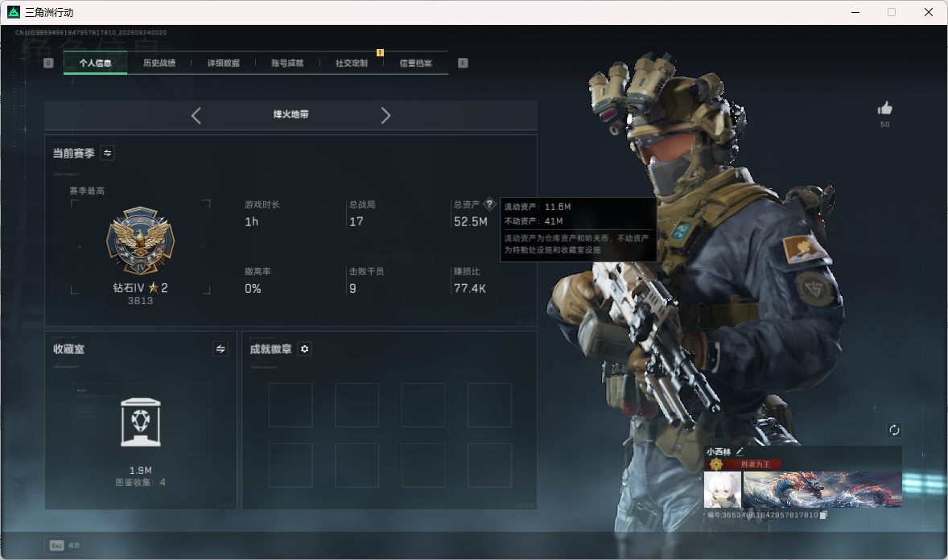
Task: Give a thumbs-up like
Action: pos(885,109)
